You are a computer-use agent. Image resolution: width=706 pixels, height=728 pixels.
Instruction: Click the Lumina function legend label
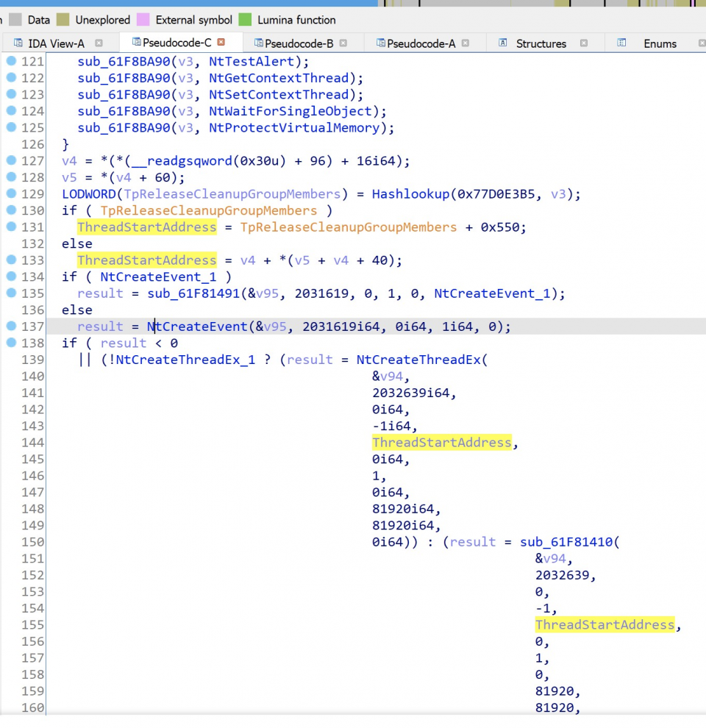click(296, 20)
